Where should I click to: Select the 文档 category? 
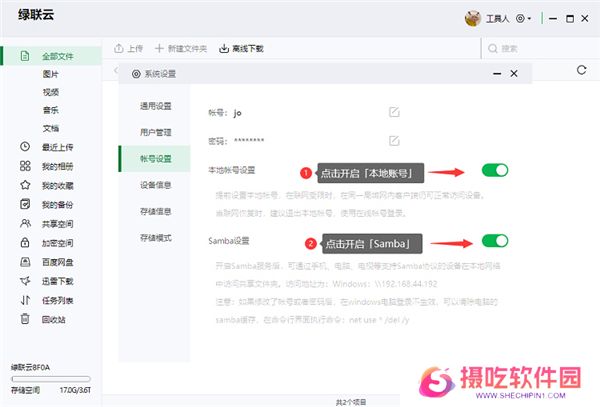click(51, 128)
